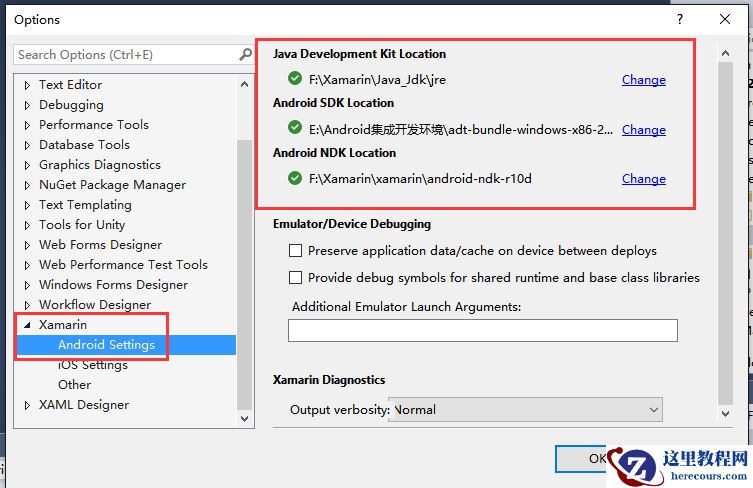
Task: Close the Options dialog
Action: pos(725,19)
